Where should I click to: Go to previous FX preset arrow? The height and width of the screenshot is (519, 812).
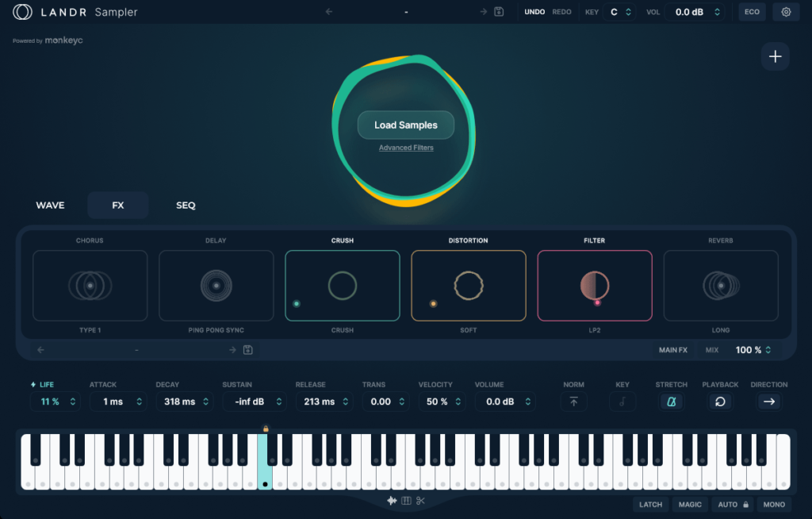[x=40, y=350]
